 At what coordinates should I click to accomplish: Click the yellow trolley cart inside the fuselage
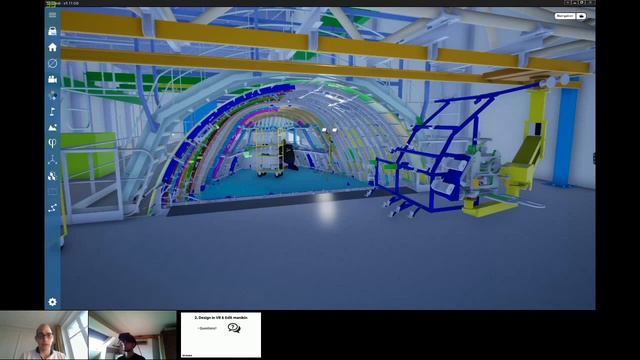click(270, 153)
